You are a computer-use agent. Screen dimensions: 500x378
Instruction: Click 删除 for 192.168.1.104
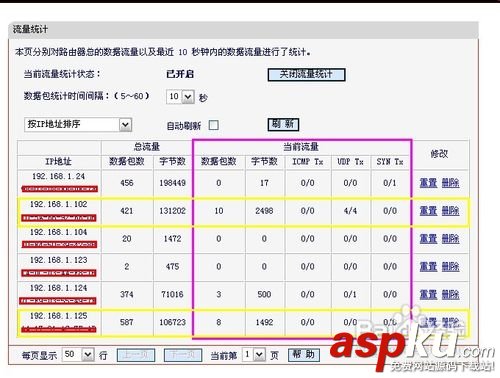pos(450,239)
